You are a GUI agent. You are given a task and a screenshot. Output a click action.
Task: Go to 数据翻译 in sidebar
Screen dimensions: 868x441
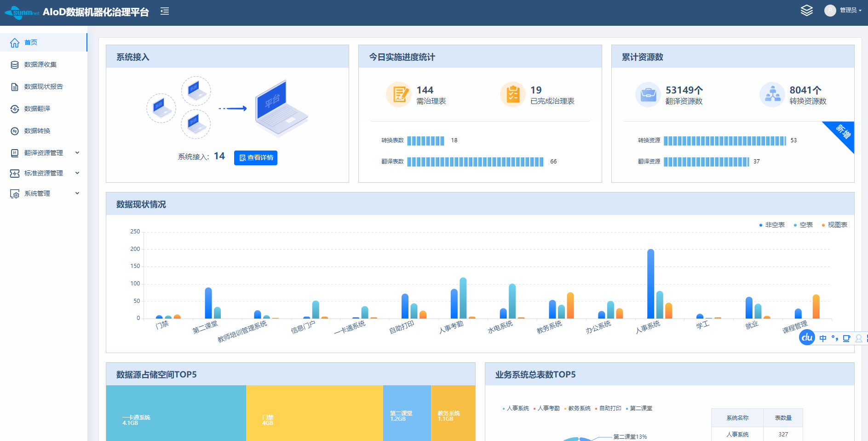(x=37, y=109)
